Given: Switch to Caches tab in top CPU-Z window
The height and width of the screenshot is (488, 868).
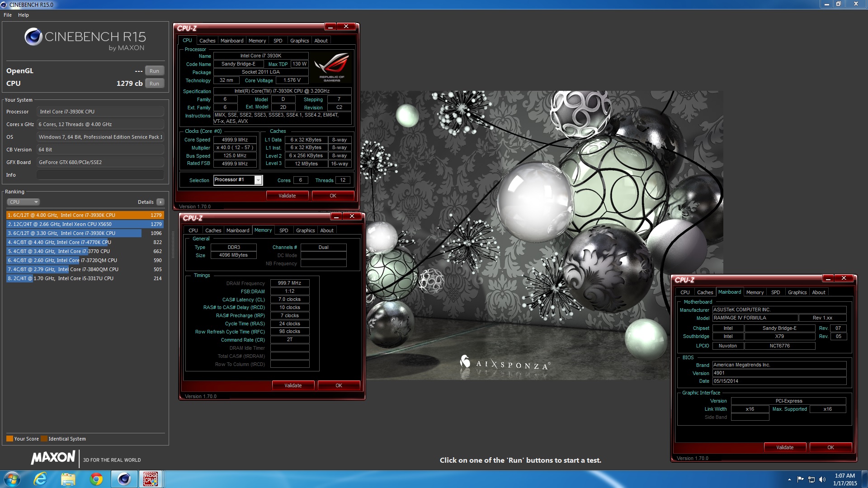Looking at the screenshot, I should pos(207,41).
